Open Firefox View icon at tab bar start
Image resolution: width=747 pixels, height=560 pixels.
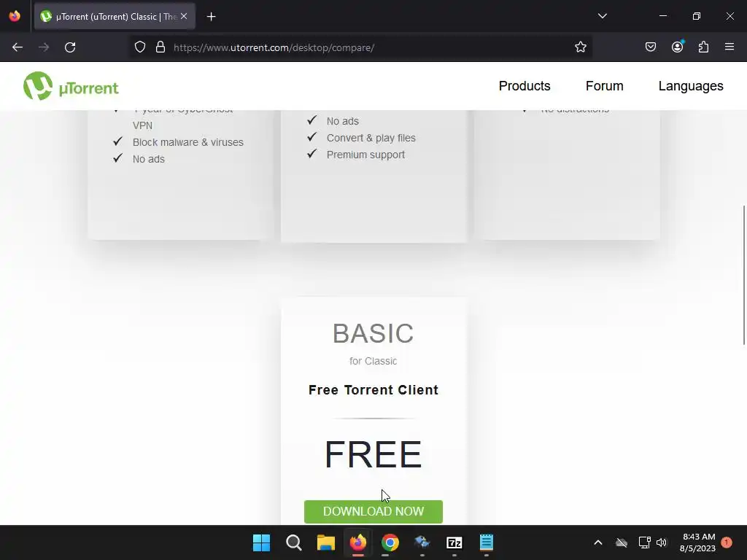click(x=15, y=16)
